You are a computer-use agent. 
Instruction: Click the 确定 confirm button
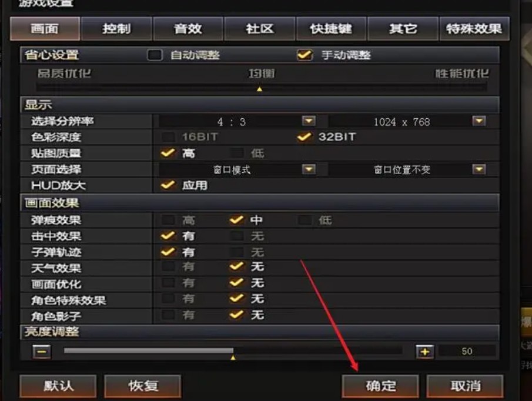(x=380, y=386)
